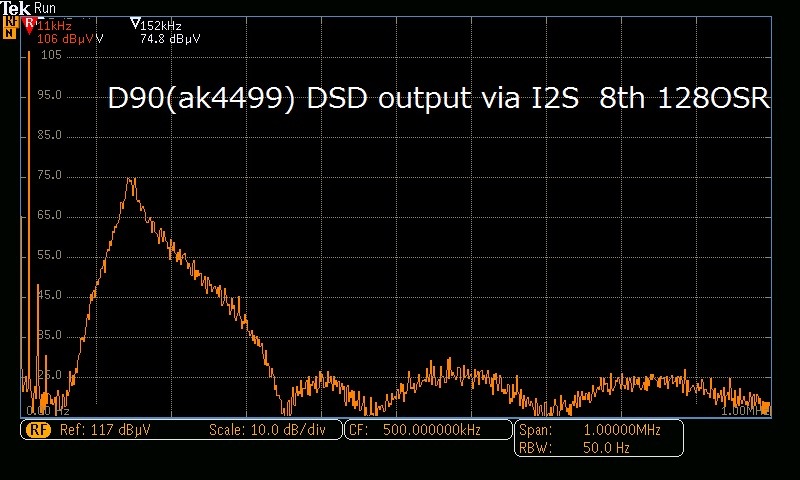Click the Run status indicator
Image resolution: width=800 pixels, height=480 pixels.
tap(44, 8)
